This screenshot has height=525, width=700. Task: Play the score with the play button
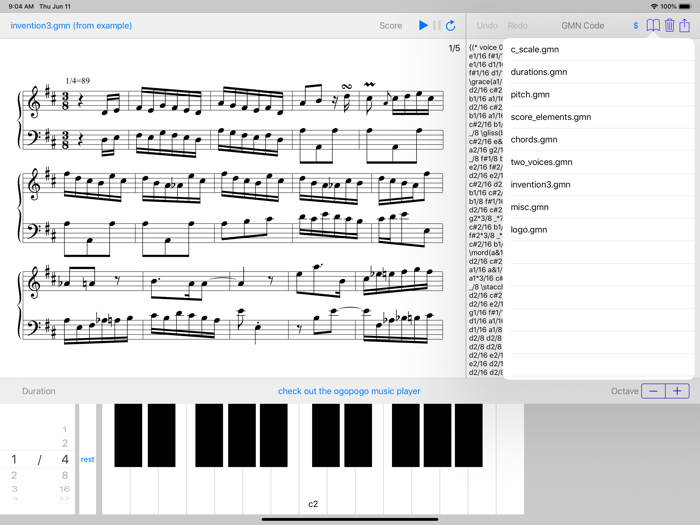pyautogui.click(x=423, y=25)
